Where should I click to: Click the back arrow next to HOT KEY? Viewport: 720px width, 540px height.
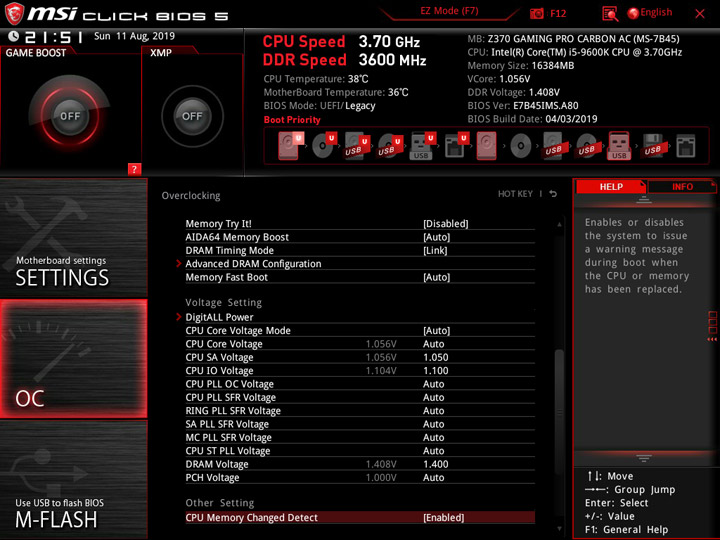pyautogui.click(x=553, y=194)
